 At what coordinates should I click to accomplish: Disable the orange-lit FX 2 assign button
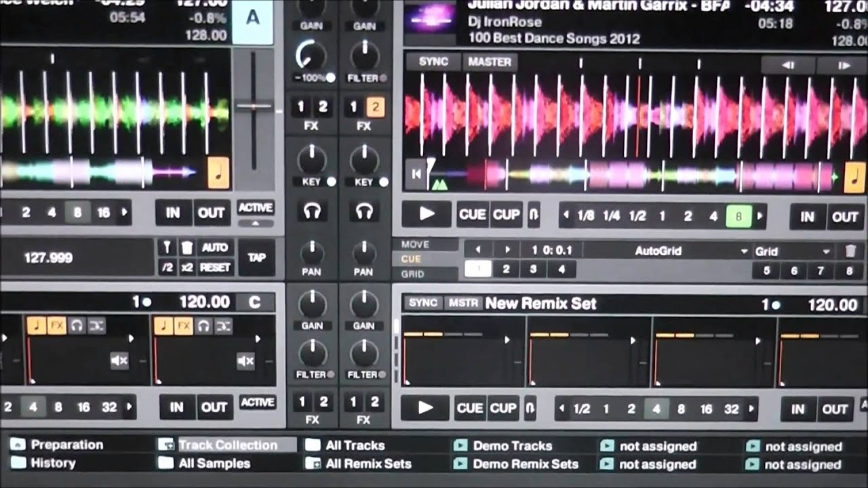pyautogui.click(x=375, y=106)
